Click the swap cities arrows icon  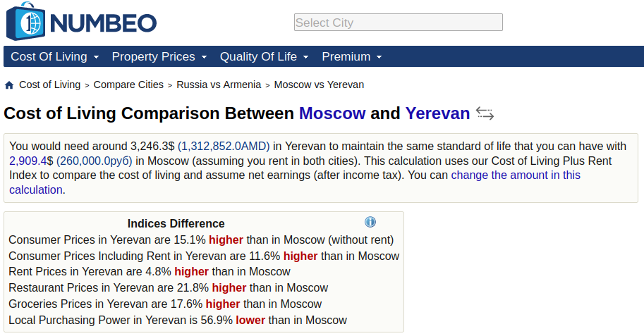click(485, 113)
